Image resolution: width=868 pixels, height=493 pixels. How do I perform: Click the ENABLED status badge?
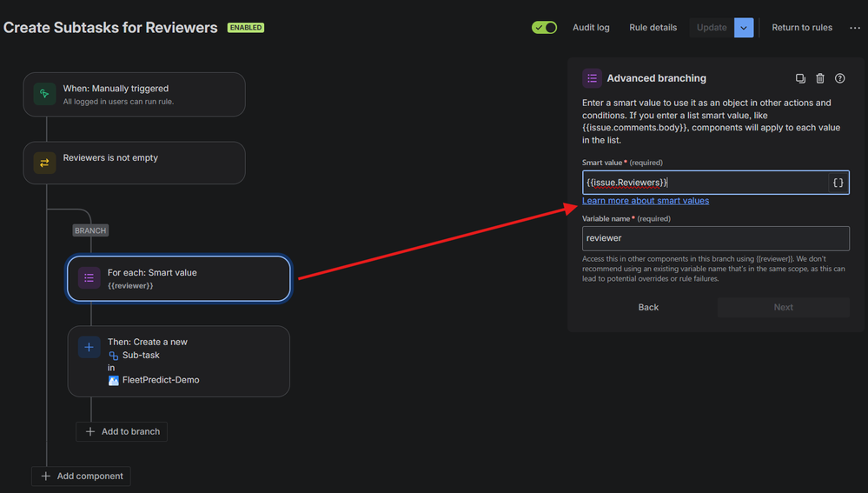click(x=246, y=28)
